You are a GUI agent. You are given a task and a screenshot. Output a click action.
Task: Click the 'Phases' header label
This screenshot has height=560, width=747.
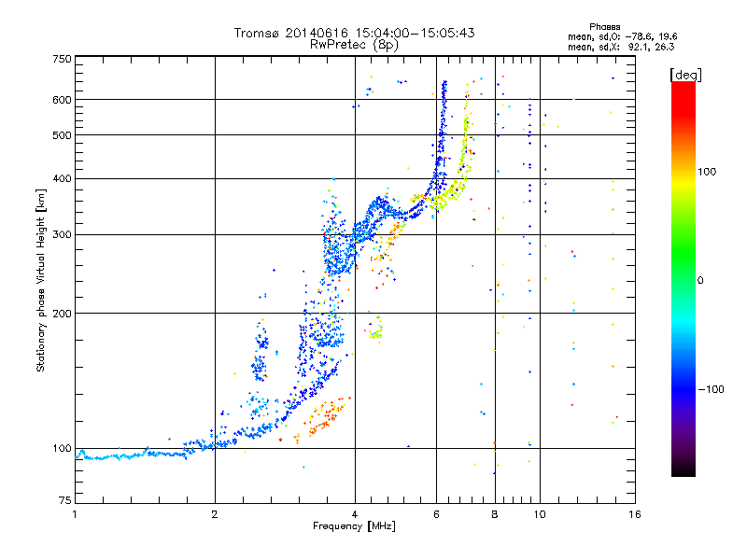(604, 27)
